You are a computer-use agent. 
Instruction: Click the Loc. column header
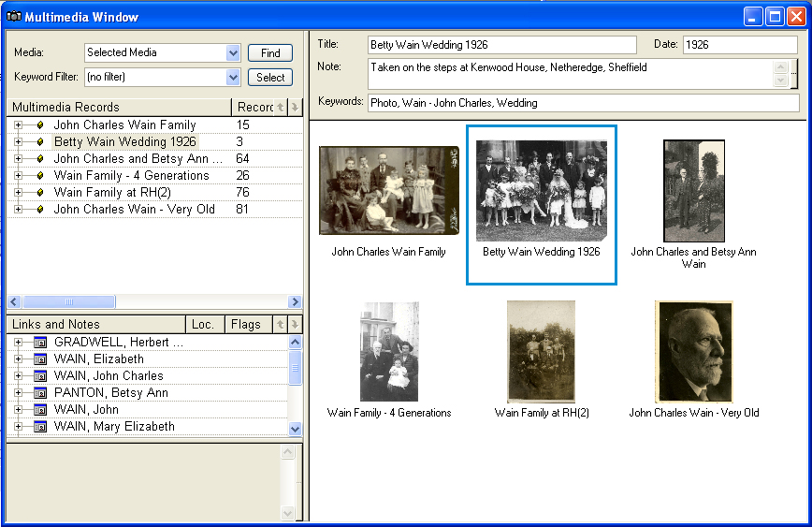point(203,325)
